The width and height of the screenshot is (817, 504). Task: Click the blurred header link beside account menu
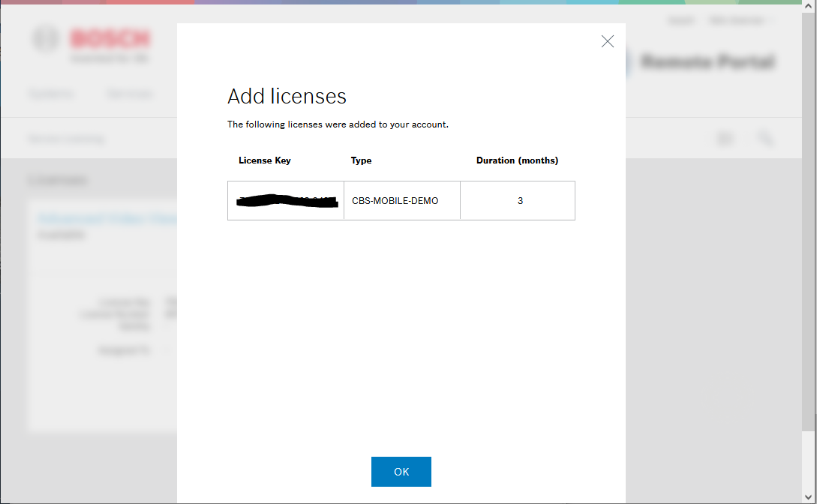(681, 21)
